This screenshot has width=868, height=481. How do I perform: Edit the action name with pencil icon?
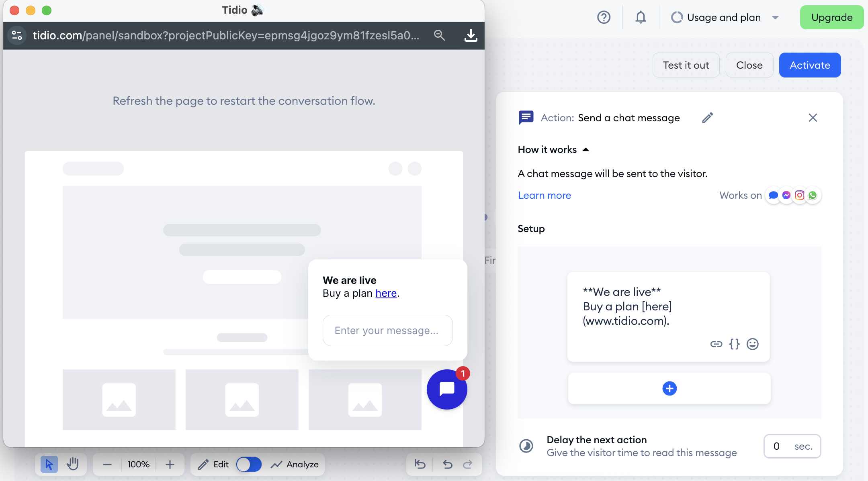click(x=708, y=118)
